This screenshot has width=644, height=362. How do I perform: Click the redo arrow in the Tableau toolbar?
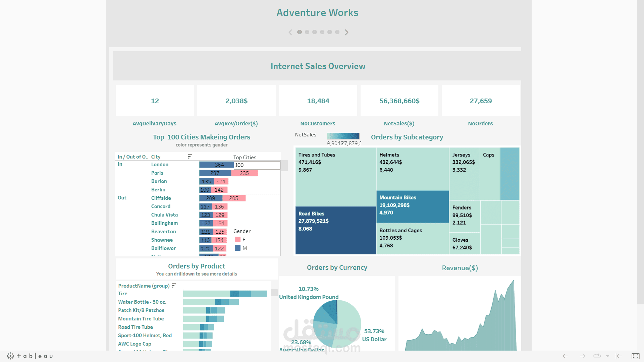coord(582,356)
